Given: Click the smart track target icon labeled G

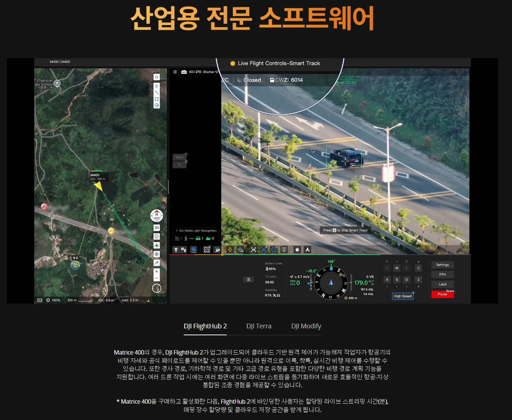Looking at the screenshot, I should pyautogui.click(x=274, y=249).
